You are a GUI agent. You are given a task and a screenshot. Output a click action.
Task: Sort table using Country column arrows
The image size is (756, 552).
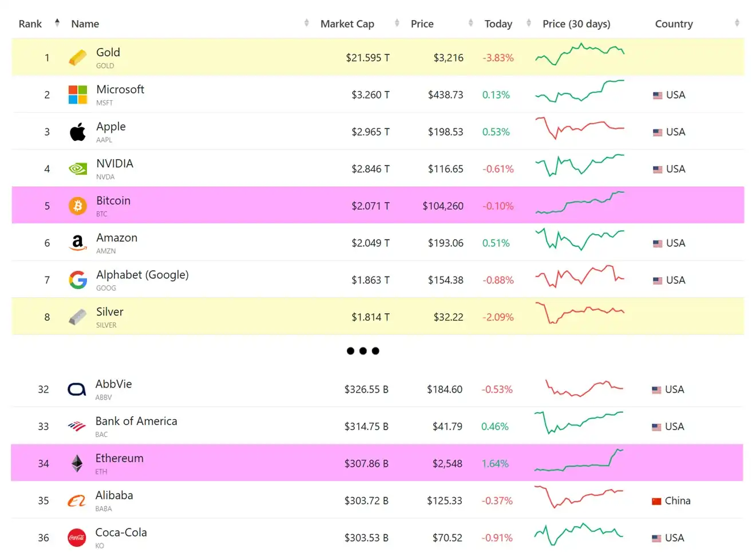[x=737, y=23]
